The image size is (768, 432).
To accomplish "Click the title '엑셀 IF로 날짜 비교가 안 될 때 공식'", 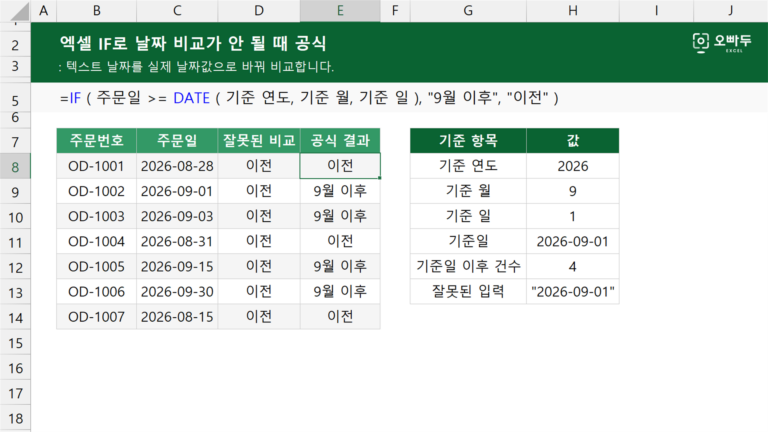I will click(193, 43).
